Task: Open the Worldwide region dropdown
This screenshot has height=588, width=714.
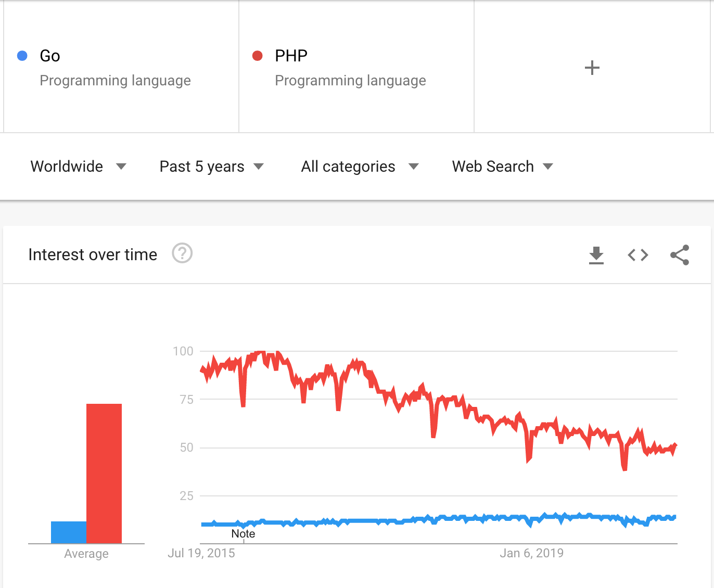Action: pyautogui.click(x=78, y=167)
